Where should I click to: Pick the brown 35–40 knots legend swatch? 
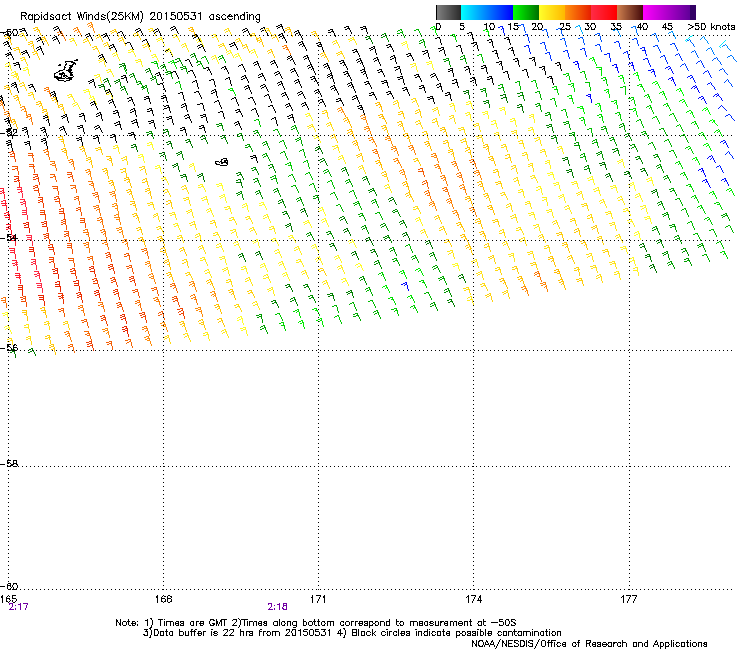(x=630, y=12)
